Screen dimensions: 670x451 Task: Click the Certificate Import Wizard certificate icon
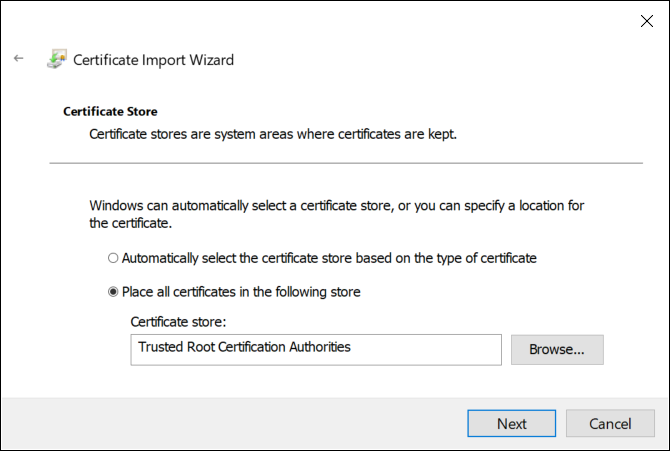click(56, 59)
